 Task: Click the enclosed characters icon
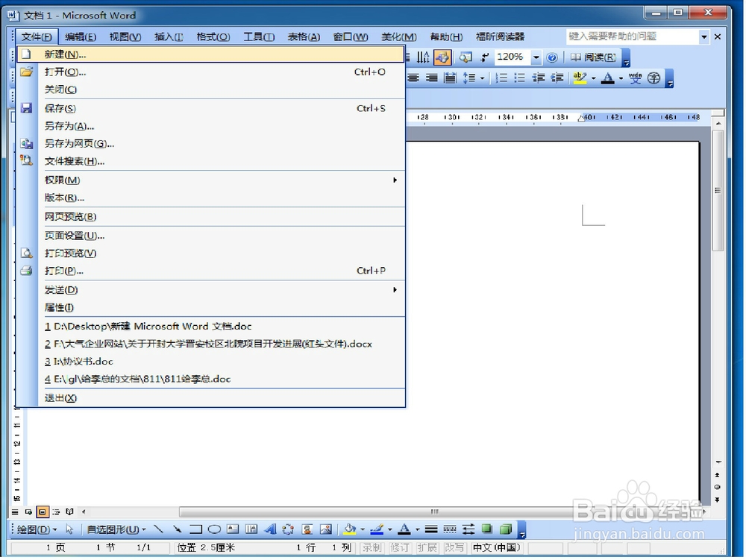pyautogui.click(x=654, y=78)
